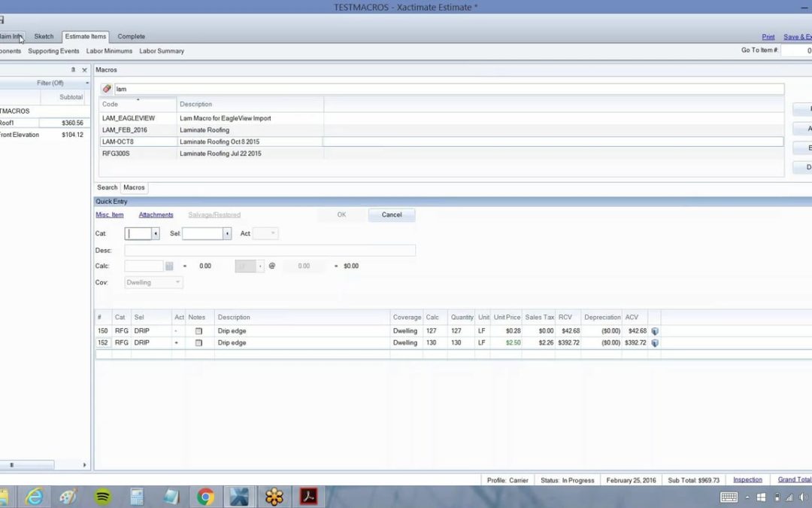Select the Macros tab below list
The height and width of the screenshot is (508, 812).
click(134, 187)
